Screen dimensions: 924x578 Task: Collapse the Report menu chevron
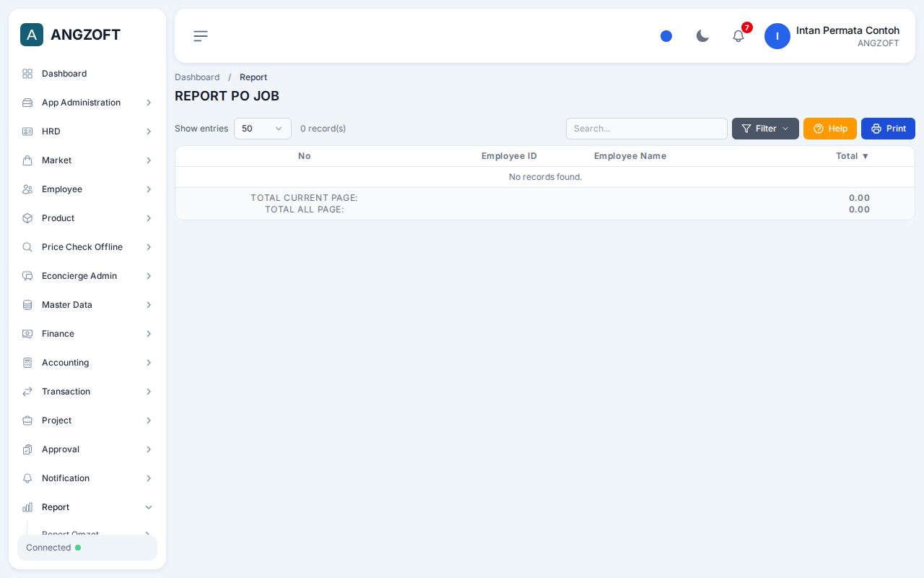point(149,507)
